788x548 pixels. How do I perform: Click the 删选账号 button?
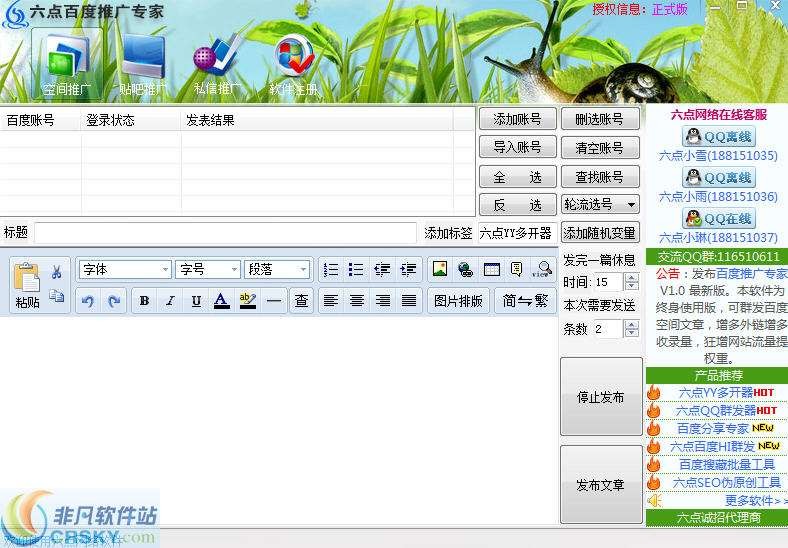[600, 119]
